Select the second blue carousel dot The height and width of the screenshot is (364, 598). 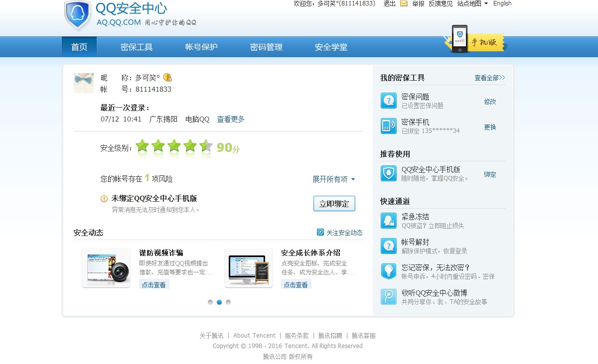[x=219, y=302]
